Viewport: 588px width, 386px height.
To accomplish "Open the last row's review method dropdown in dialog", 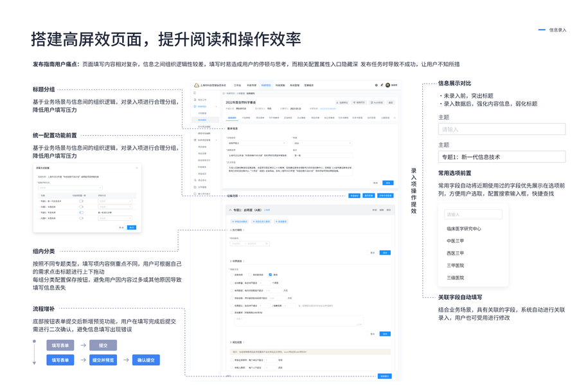I will [x=115, y=218].
